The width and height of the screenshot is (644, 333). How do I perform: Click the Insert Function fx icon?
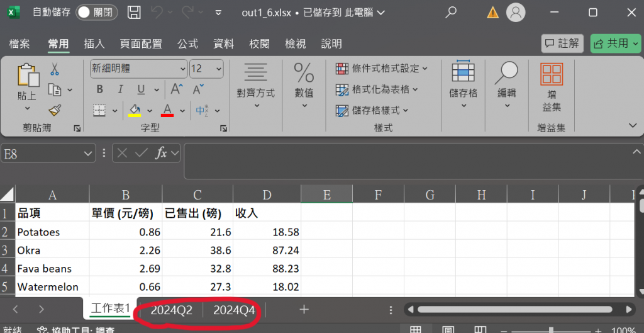tap(161, 154)
